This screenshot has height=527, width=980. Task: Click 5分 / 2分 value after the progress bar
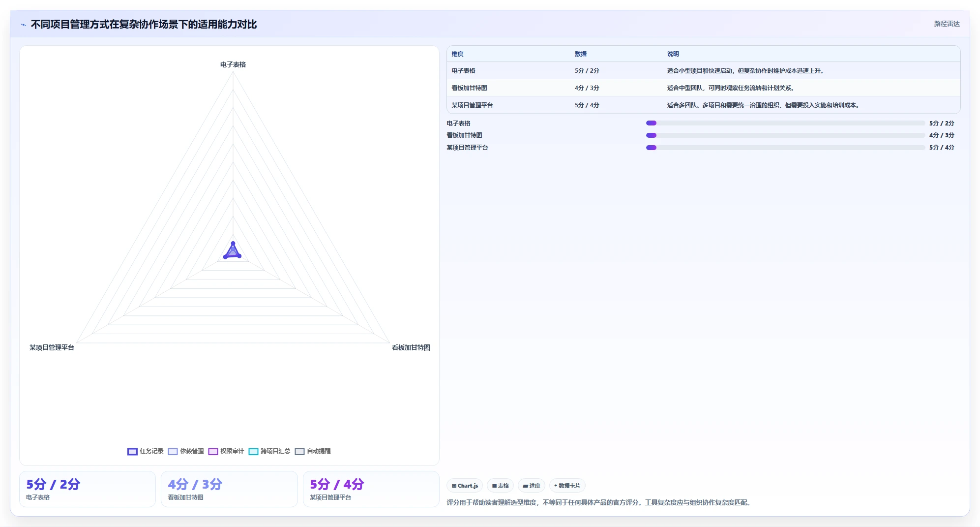point(942,124)
